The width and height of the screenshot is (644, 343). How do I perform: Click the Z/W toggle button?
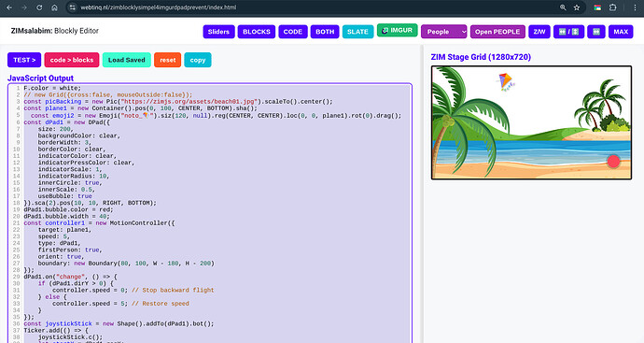point(539,32)
